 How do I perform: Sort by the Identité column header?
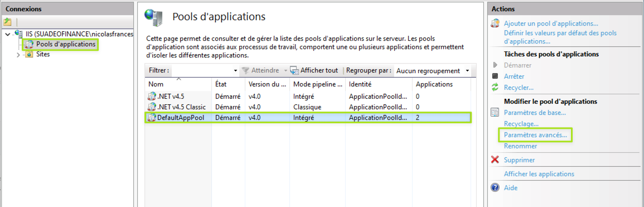point(379,84)
